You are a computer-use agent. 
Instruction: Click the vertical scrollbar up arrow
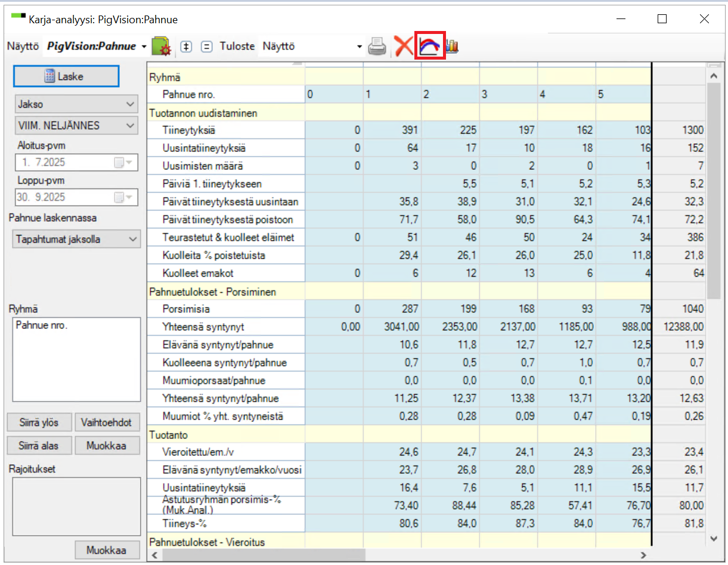tap(713, 76)
